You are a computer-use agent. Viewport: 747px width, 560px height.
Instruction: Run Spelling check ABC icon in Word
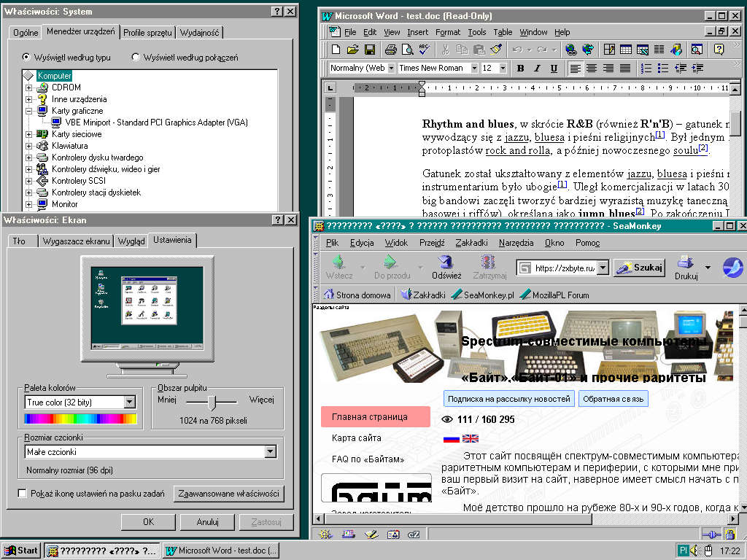(424, 49)
